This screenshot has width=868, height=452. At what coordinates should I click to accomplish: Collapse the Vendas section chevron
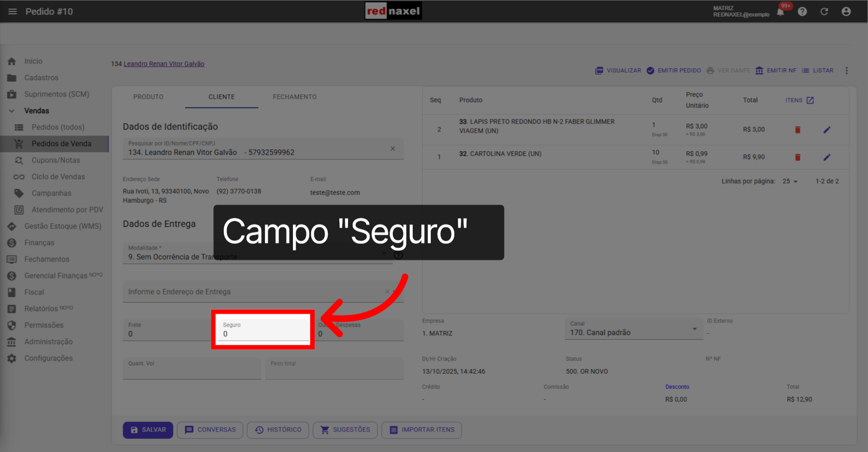11,110
